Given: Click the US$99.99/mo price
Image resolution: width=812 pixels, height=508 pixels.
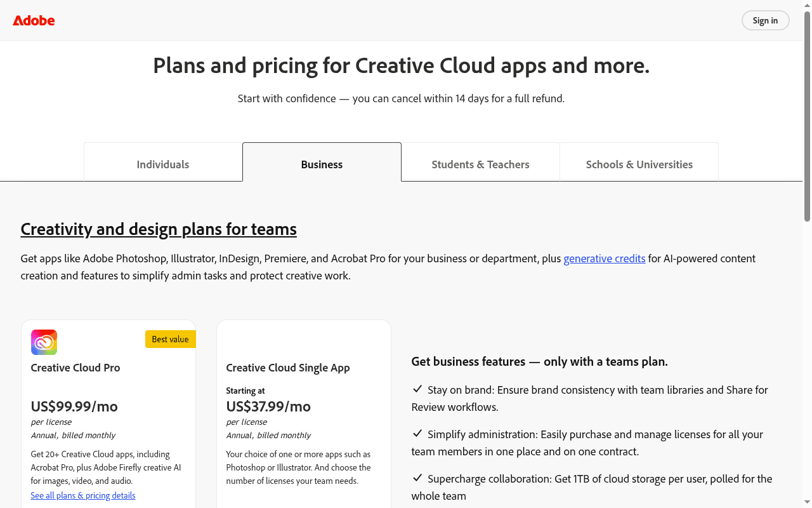Looking at the screenshot, I should [x=74, y=406].
